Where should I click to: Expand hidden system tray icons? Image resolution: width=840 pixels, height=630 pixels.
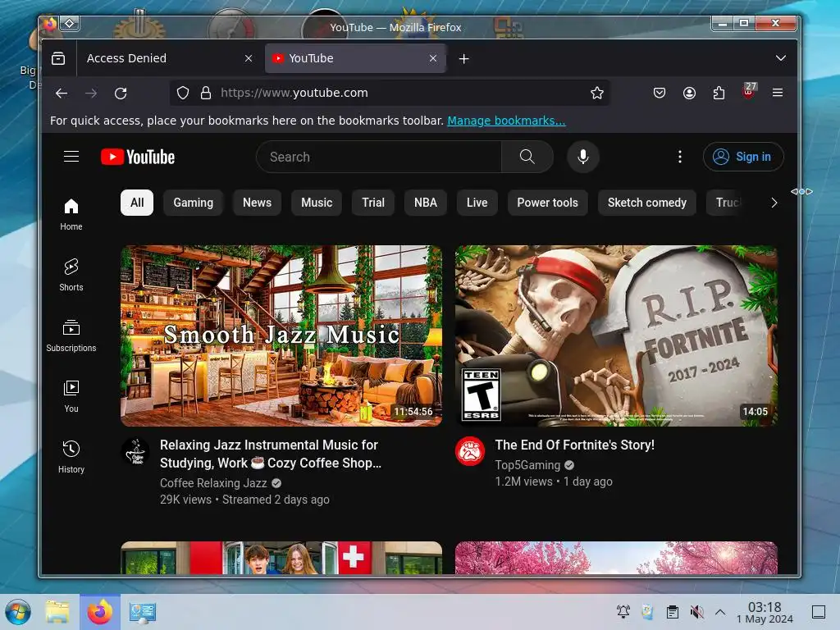click(720, 612)
